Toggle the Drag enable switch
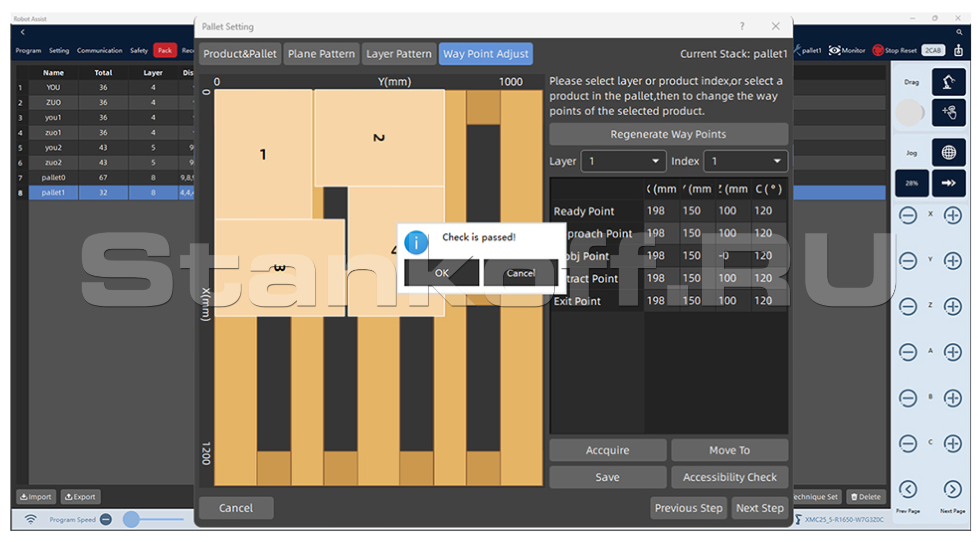This screenshot has height=542, width=980. point(910,112)
